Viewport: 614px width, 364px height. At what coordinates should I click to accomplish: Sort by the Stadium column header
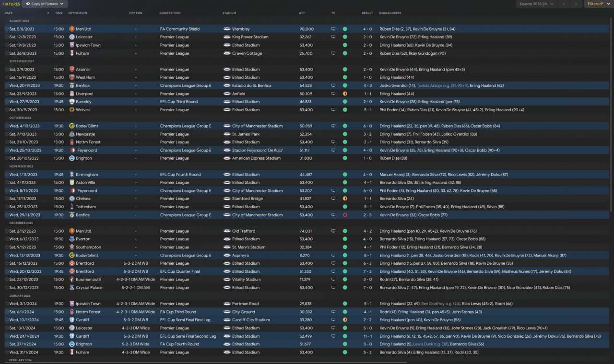[x=229, y=13]
